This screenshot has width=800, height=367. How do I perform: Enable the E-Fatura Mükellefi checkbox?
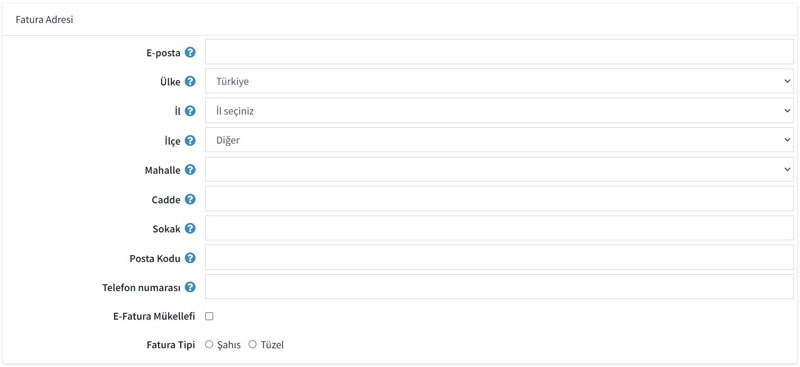(x=209, y=316)
